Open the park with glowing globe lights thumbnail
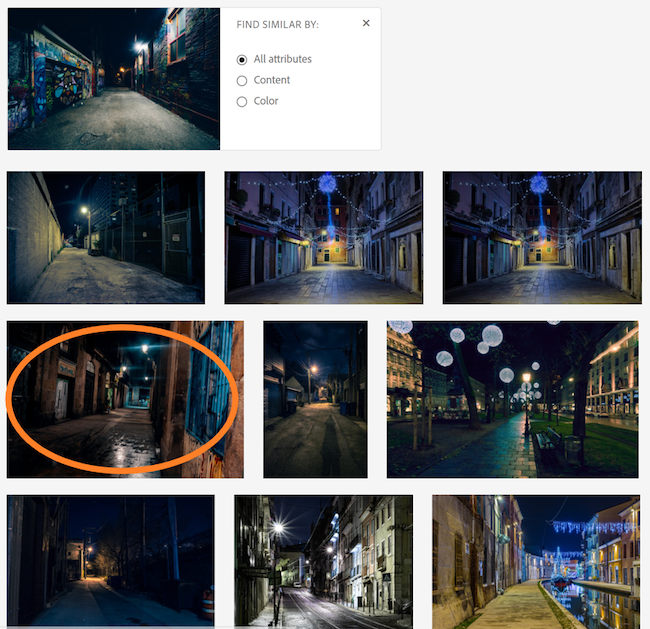Viewport: 650px width, 629px height. (x=513, y=399)
